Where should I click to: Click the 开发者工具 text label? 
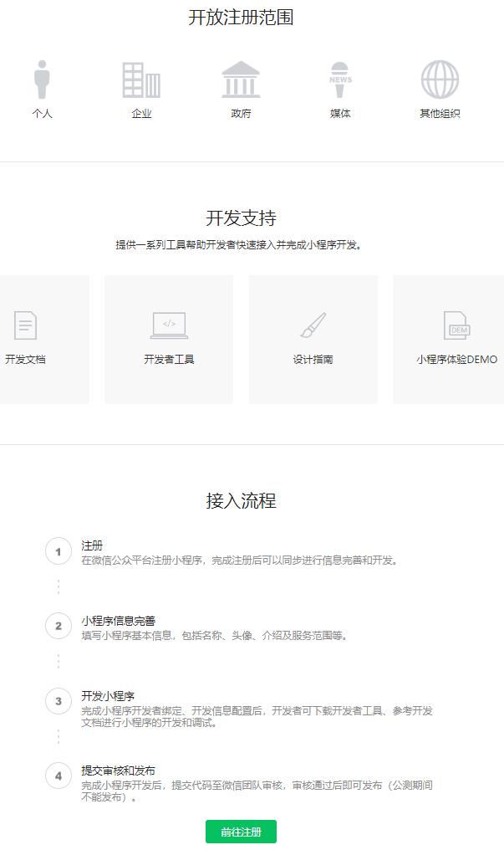169,360
